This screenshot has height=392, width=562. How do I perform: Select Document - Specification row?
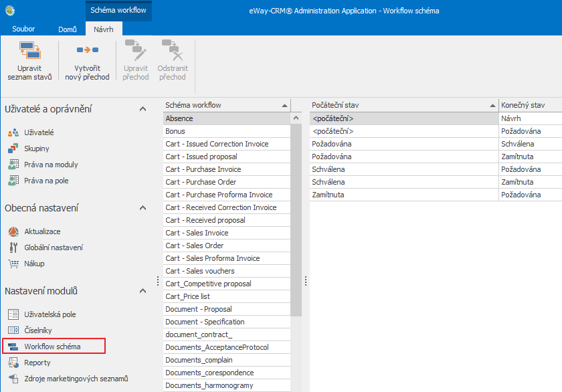pos(227,322)
